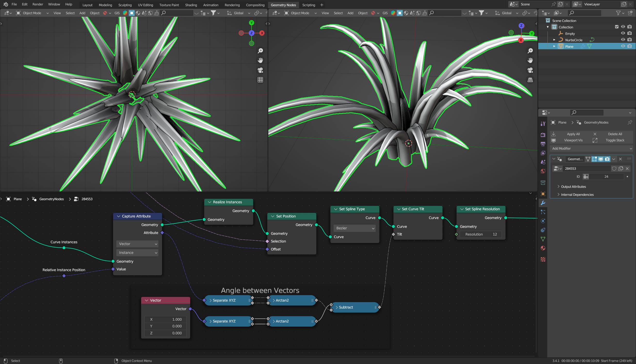This screenshot has height=364, width=636.
Task: Toggle modifier edit mode display button
Action: 594,159
